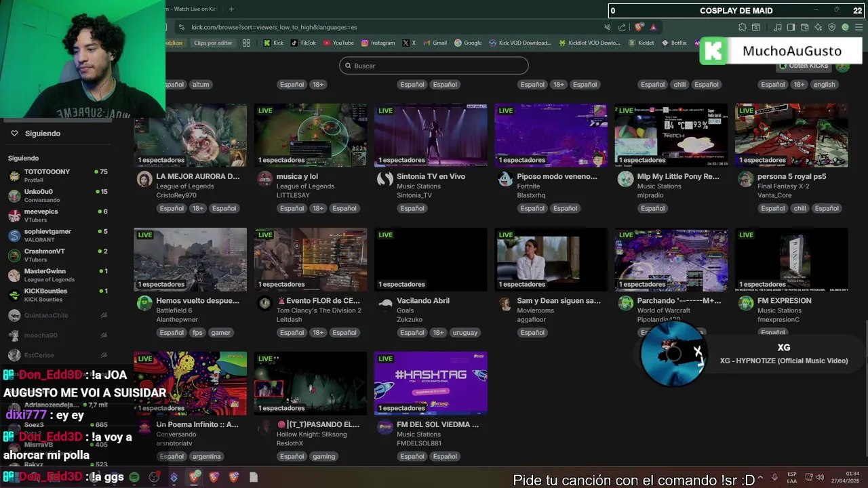
Task: Click the gaming tag under PASANDO EL stream
Action: 323,456
